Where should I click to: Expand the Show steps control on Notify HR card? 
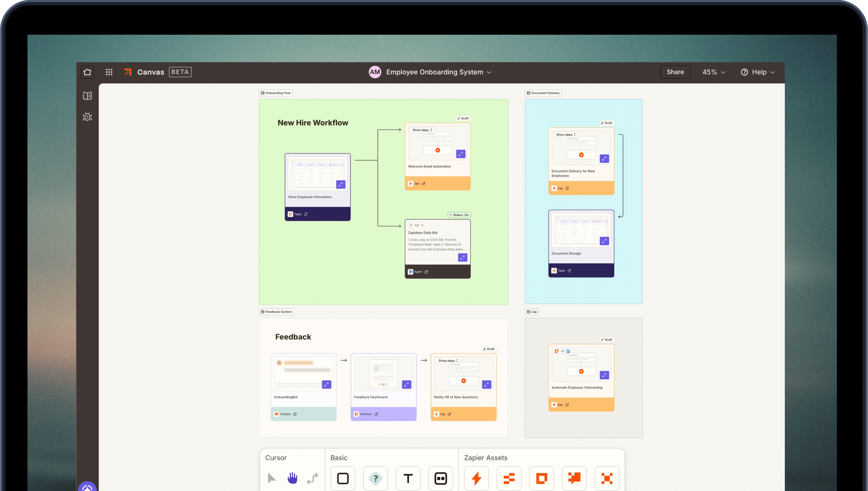448,360
